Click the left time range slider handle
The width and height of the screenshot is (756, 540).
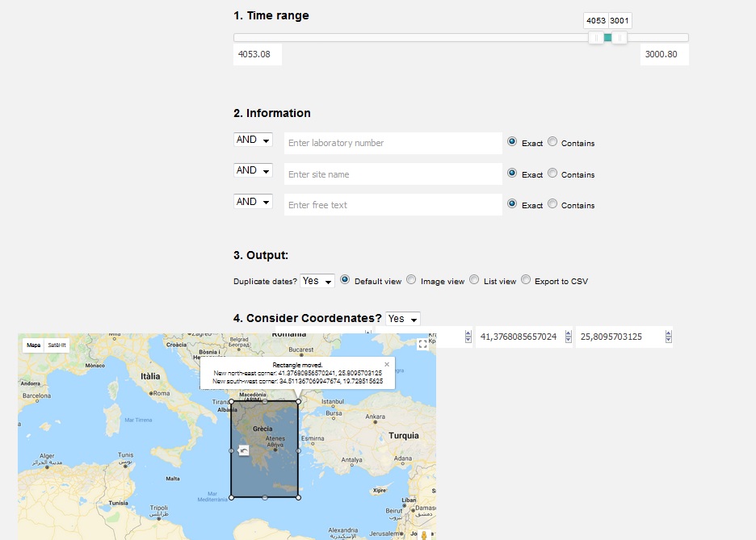point(596,38)
